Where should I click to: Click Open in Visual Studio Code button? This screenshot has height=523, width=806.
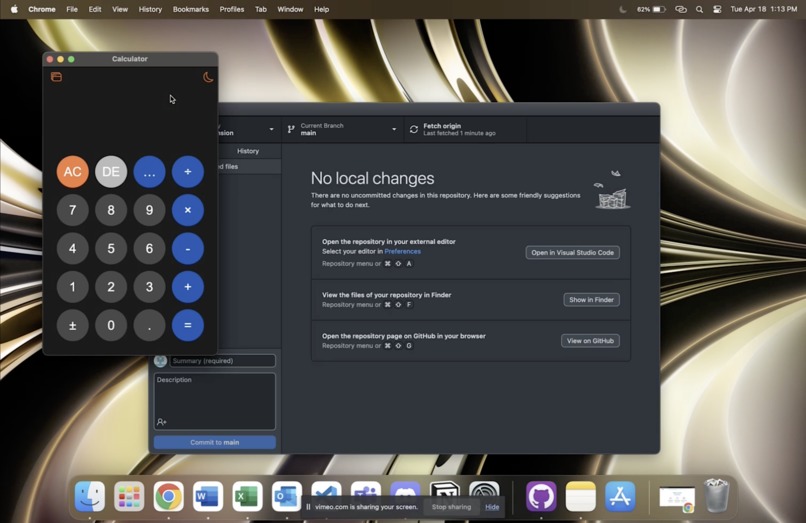[x=573, y=253]
